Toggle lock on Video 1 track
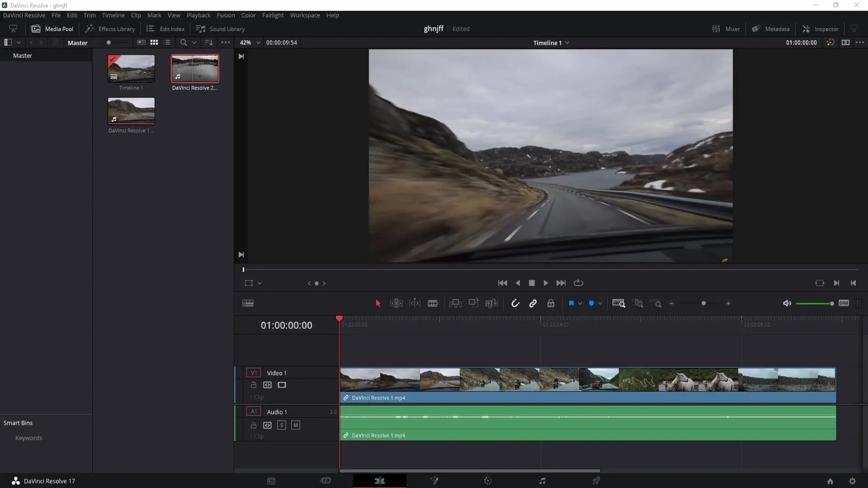This screenshot has width=868, height=488. point(253,385)
